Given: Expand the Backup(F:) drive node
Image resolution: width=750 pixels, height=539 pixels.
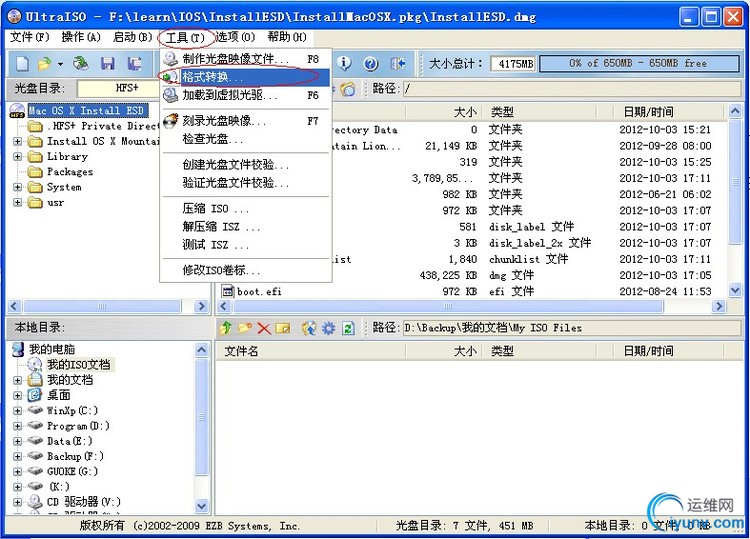Looking at the screenshot, I should click(17, 457).
